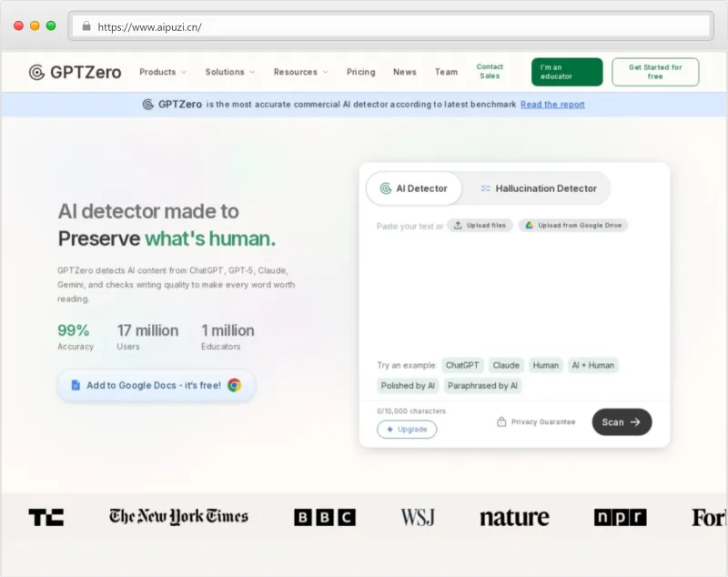
Task: Expand the Products dropdown menu
Action: pyautogui.click(x=163, y=72)
